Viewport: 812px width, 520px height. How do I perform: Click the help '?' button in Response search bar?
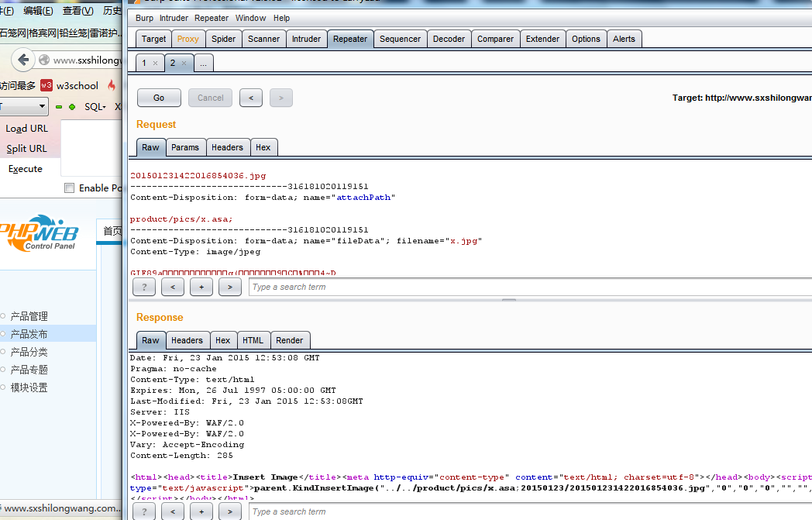click(144, 511)
